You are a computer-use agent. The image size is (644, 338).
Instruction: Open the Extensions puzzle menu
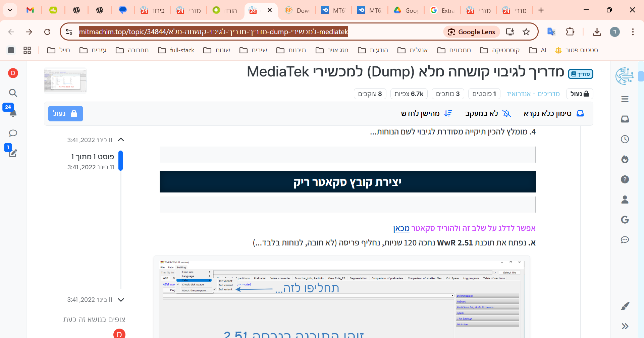pos(570,32)
